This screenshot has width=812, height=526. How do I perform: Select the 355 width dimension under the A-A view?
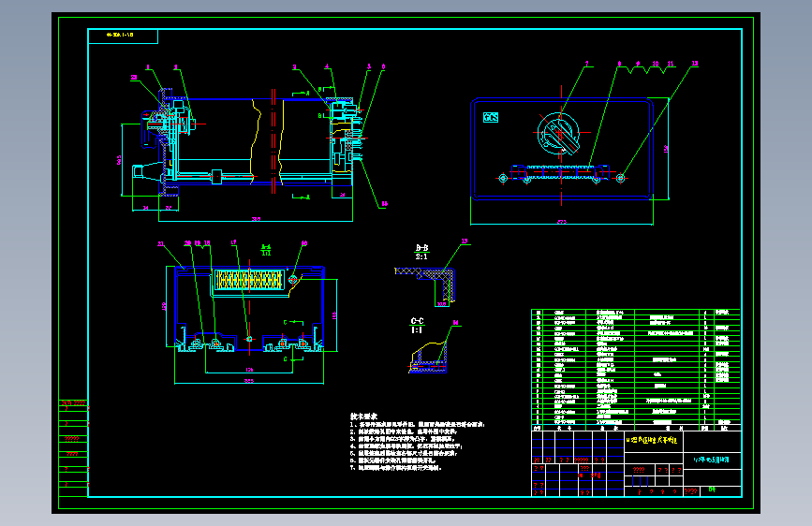click(x=249, y=381)
